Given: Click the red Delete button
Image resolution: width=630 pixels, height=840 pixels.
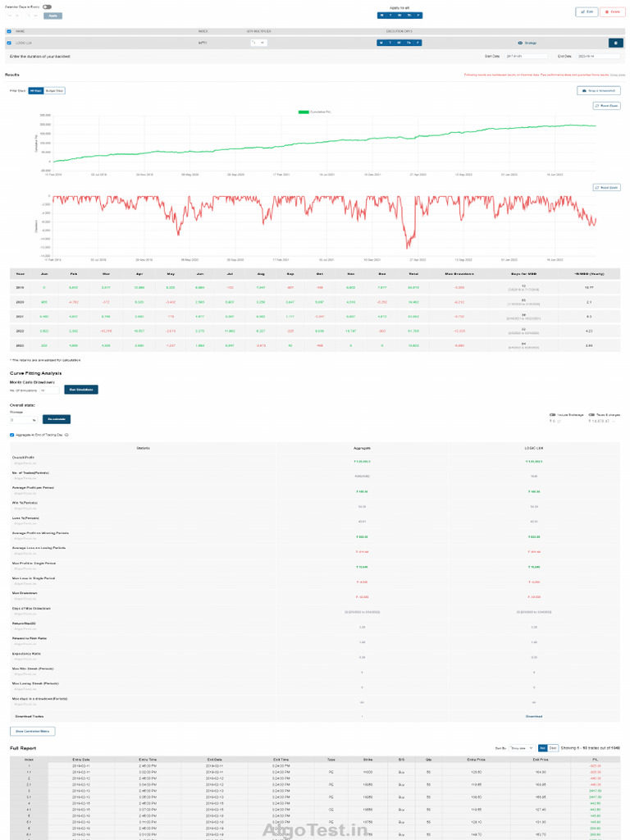Looking at the screenshot, I should tap(612, 11).
